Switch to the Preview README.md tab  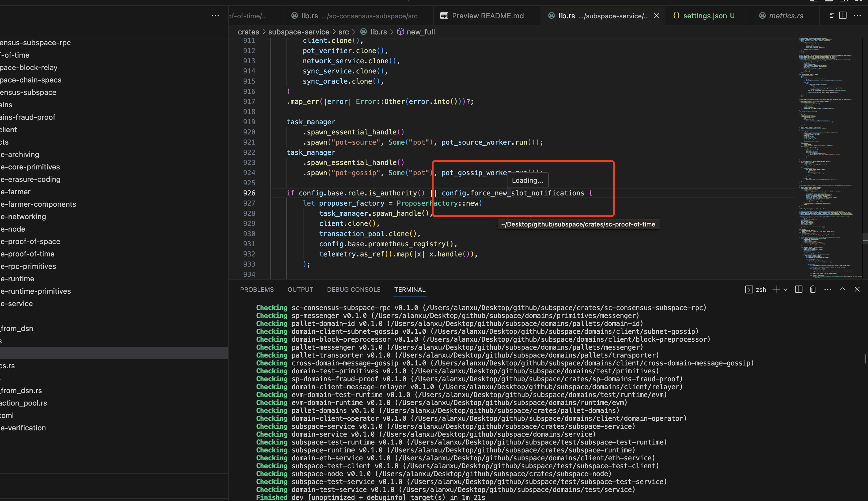point(487,16)
